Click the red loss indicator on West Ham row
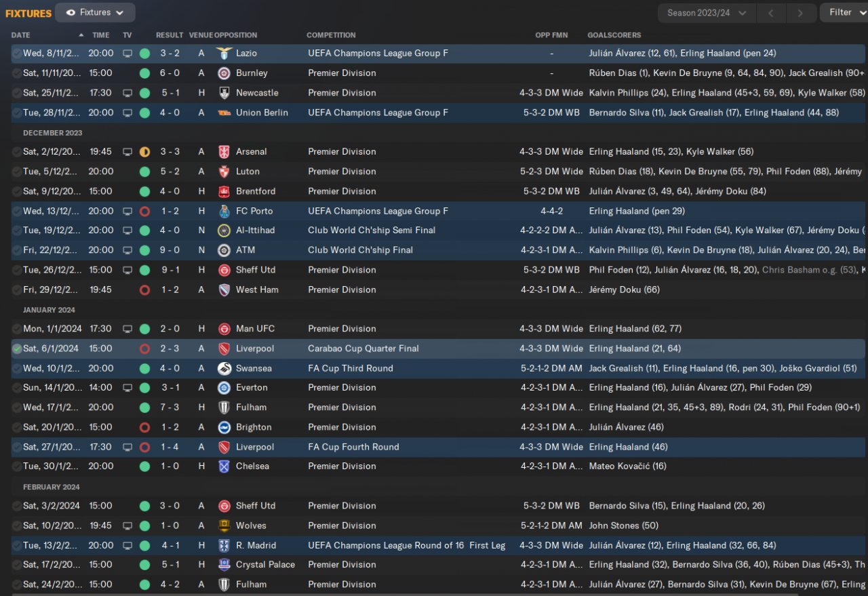 144,290
